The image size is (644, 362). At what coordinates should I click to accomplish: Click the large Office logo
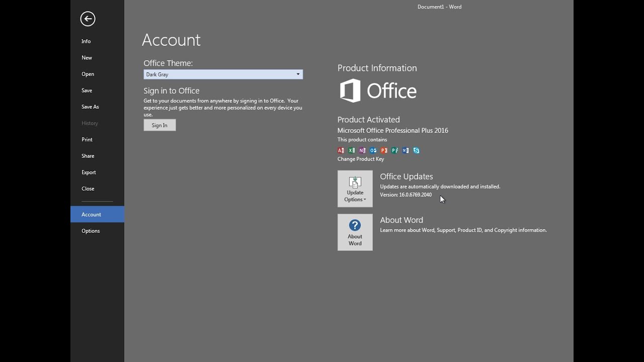tap(378, 91)
